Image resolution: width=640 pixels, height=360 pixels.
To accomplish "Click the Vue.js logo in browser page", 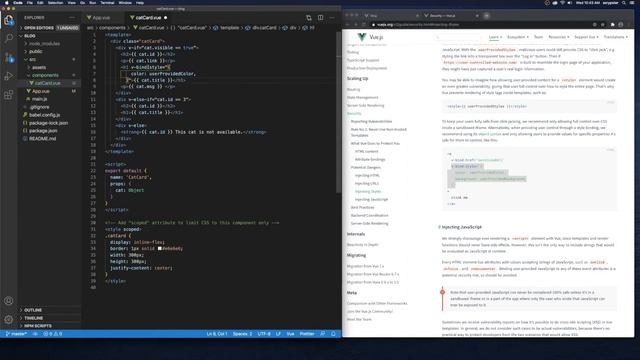I will point(362,37).
